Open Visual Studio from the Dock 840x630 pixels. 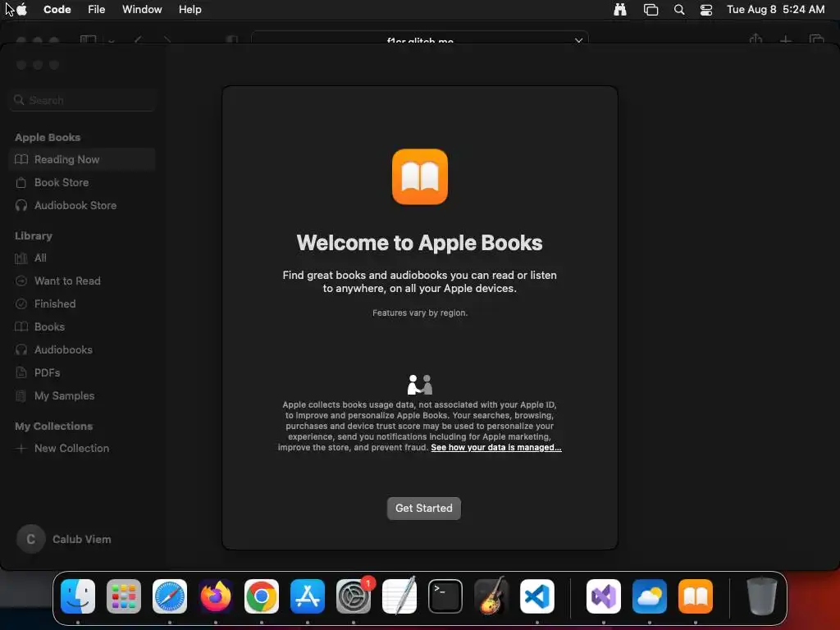[x=604, y=596]
